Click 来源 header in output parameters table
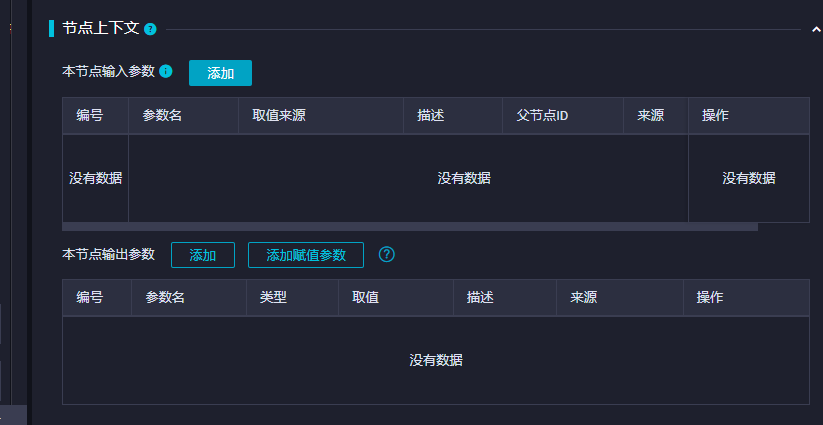The image size is (823, 425). tap(584, 298)
